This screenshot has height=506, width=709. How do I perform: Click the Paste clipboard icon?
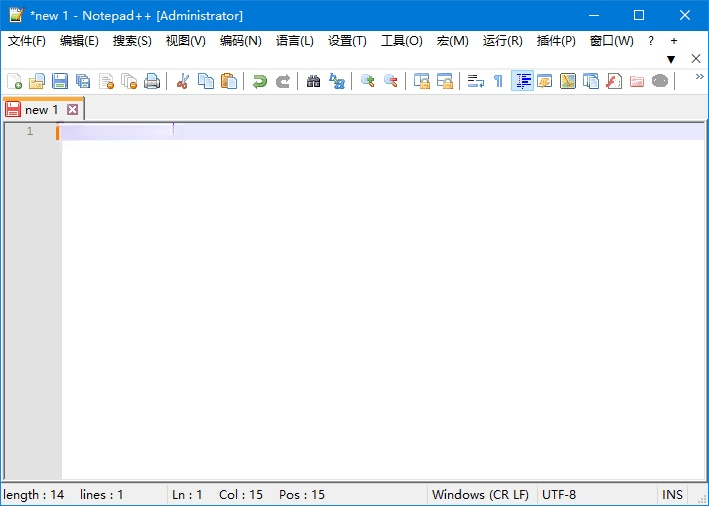coord(229,81)
